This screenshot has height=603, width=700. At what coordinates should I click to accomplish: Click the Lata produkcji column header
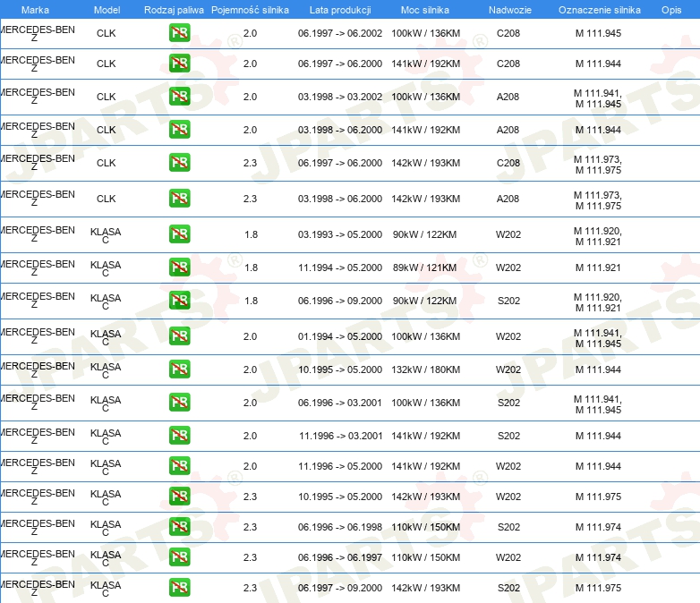tap(339, 9)
